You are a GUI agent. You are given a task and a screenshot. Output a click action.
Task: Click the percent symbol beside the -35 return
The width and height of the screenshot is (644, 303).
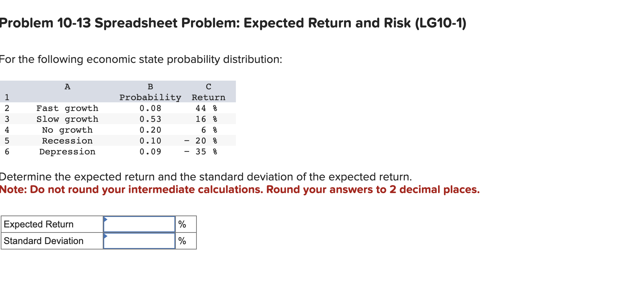click(215, 151)
